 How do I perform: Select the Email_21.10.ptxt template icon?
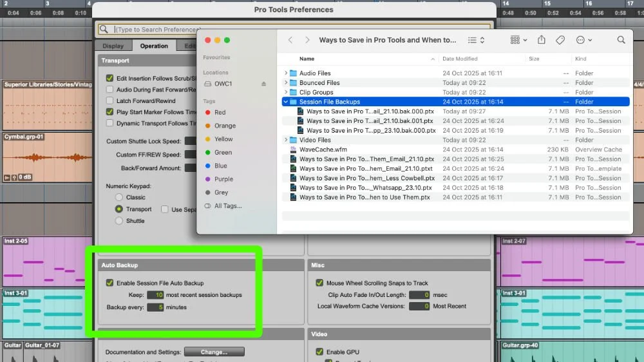(x=293, y=169)
